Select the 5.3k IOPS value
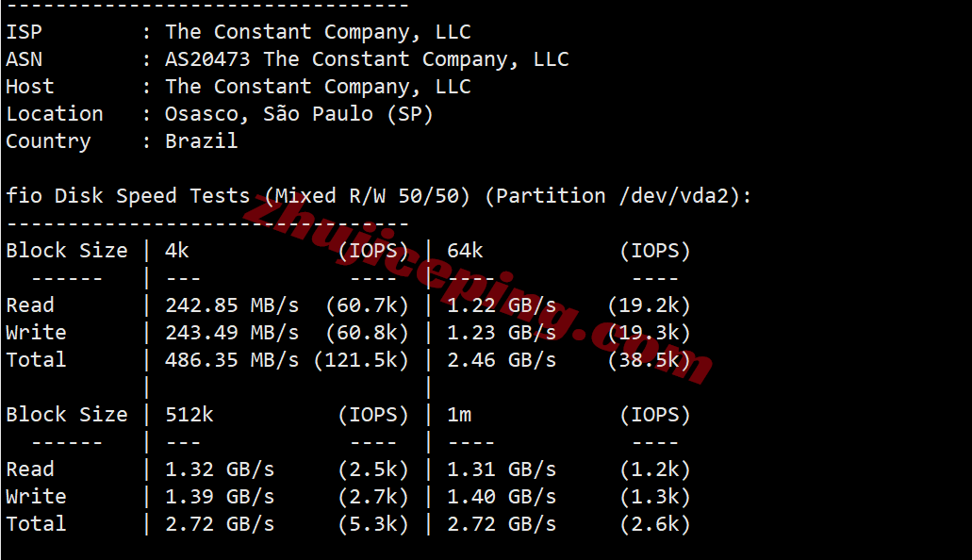The image size is (972, 560). [373, 524]
